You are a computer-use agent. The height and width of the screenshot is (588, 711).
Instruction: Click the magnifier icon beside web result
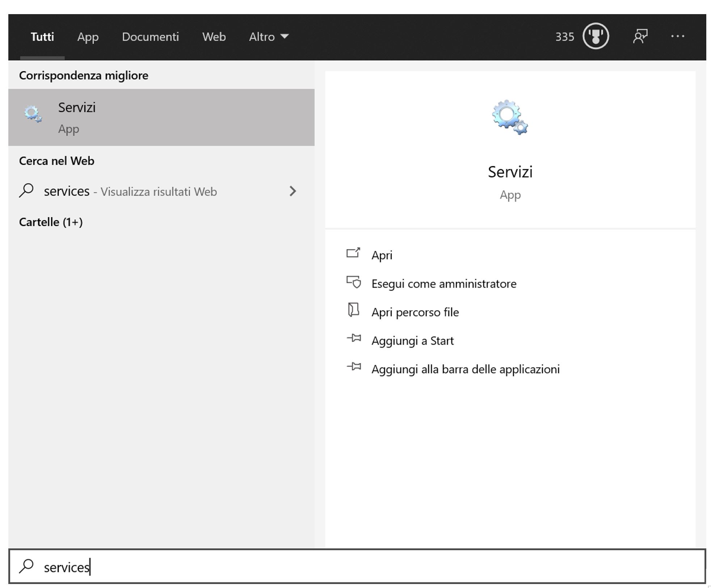(26, 190)
